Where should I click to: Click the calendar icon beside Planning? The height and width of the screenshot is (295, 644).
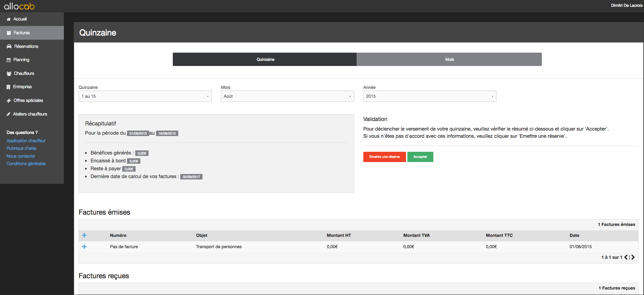point(9,60)
